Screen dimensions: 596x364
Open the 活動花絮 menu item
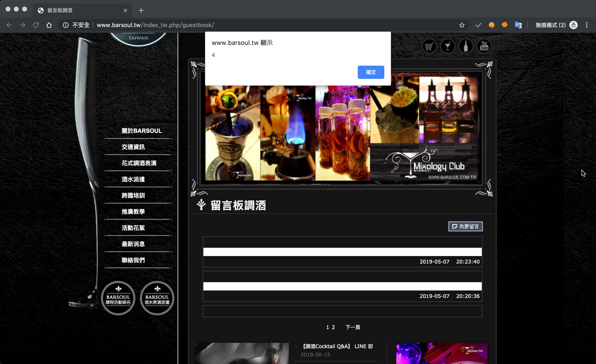point(133,228)
